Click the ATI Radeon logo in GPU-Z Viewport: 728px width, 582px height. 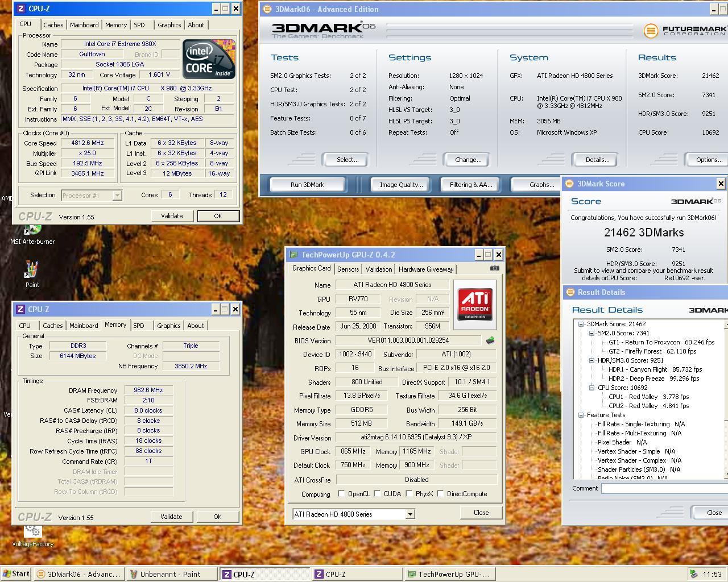pos(475,304)
